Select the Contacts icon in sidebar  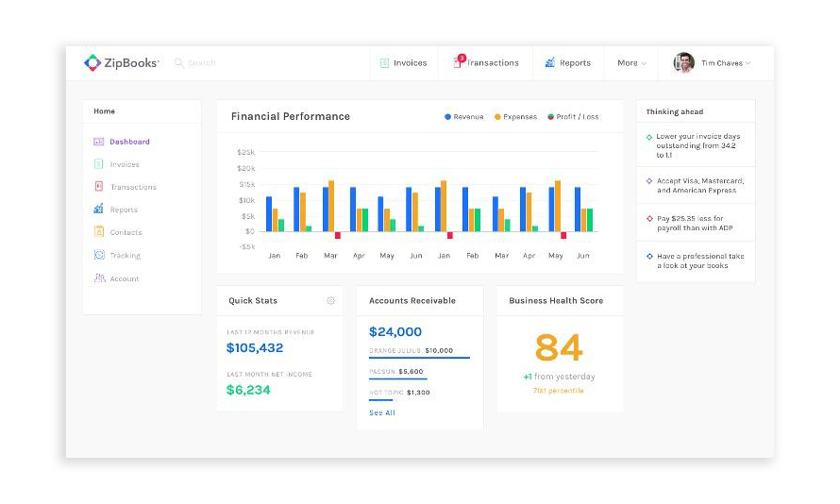pos(99,232)
